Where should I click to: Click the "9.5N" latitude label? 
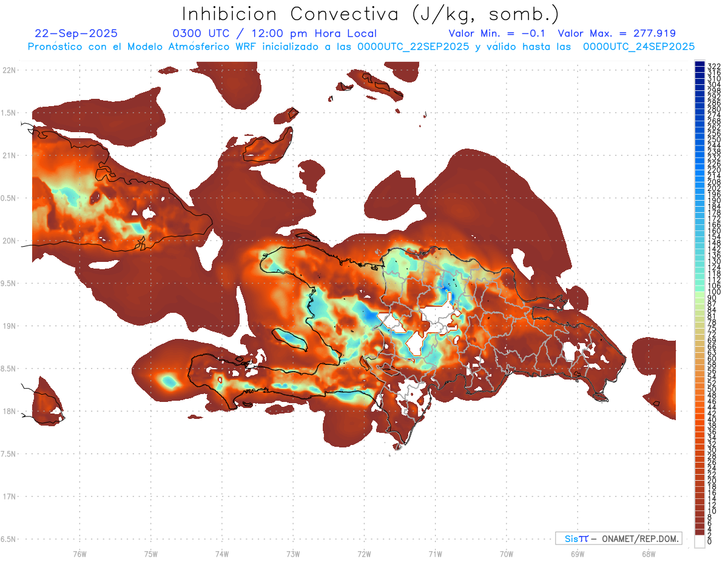coord(8,283)
